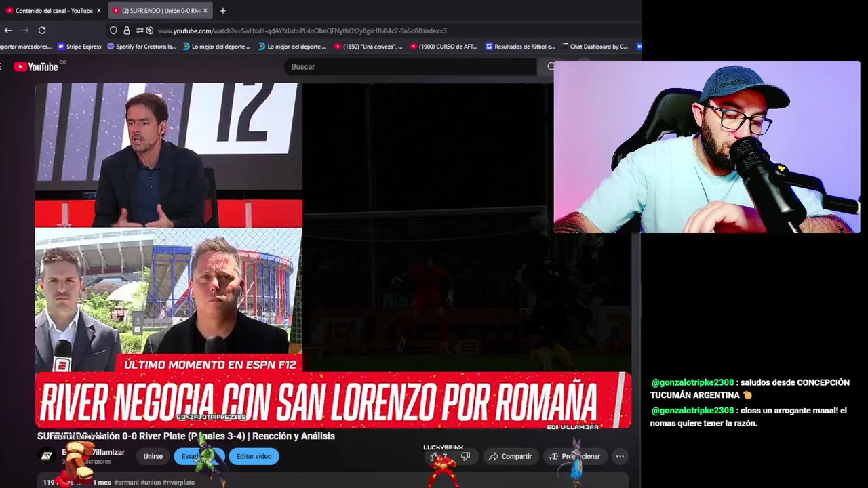This screenshot has height=488, width=868.
Task: Click the #armani hashtag link
Action: 126,483
